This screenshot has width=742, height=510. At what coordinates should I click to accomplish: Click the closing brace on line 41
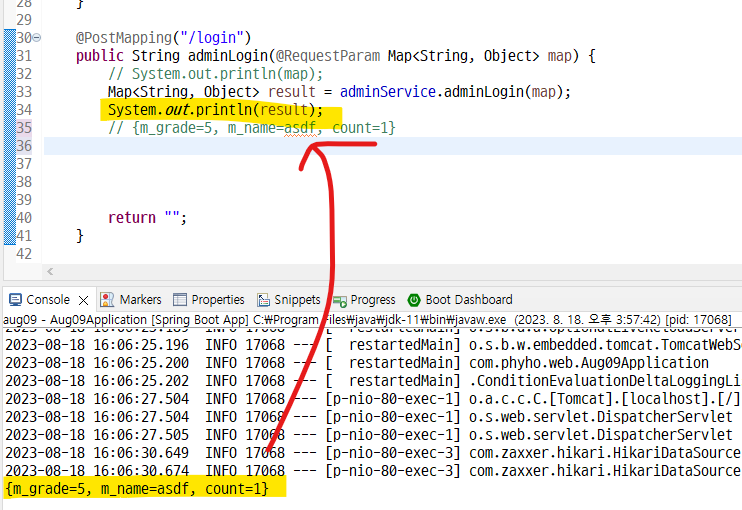pos(80,236)
